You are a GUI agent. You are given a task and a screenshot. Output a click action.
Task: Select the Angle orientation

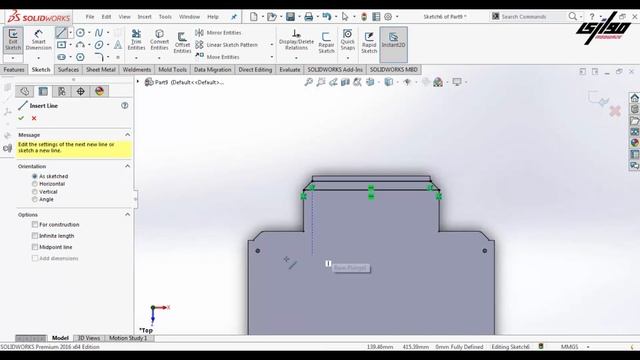(35, 200)
